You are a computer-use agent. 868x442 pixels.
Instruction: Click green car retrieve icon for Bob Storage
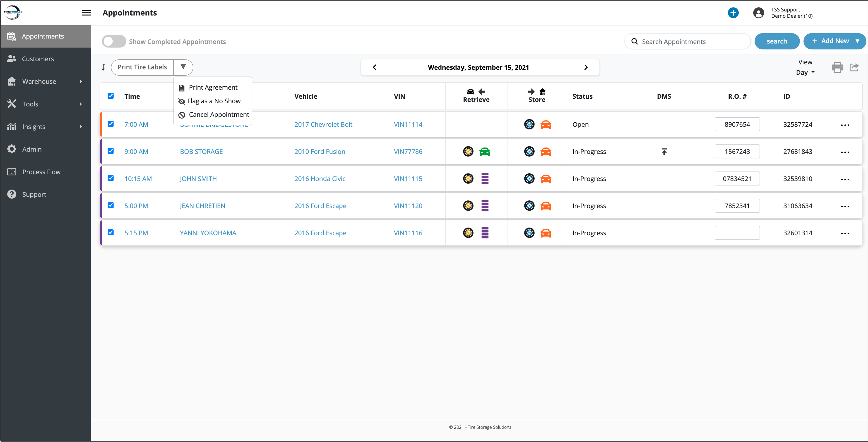(485, 152)
